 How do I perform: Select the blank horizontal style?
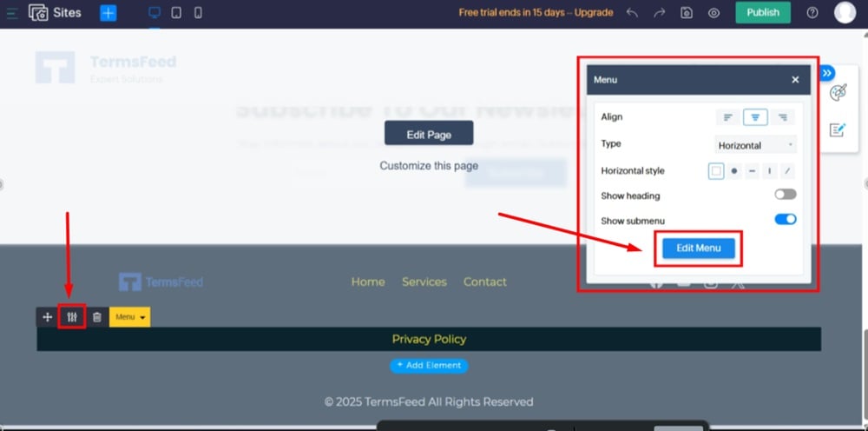(x=716, y=171)
